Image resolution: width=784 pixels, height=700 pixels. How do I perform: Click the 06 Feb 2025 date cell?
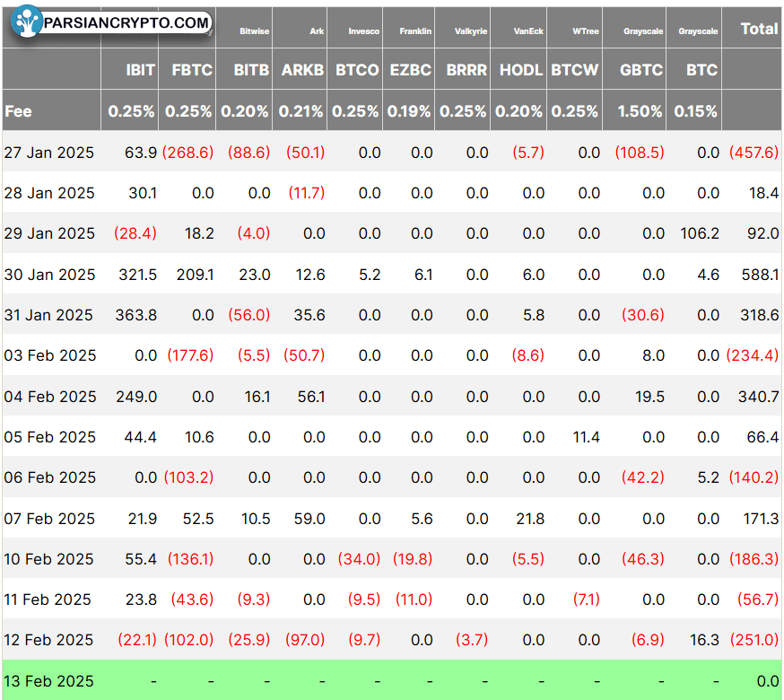(50, 477)
